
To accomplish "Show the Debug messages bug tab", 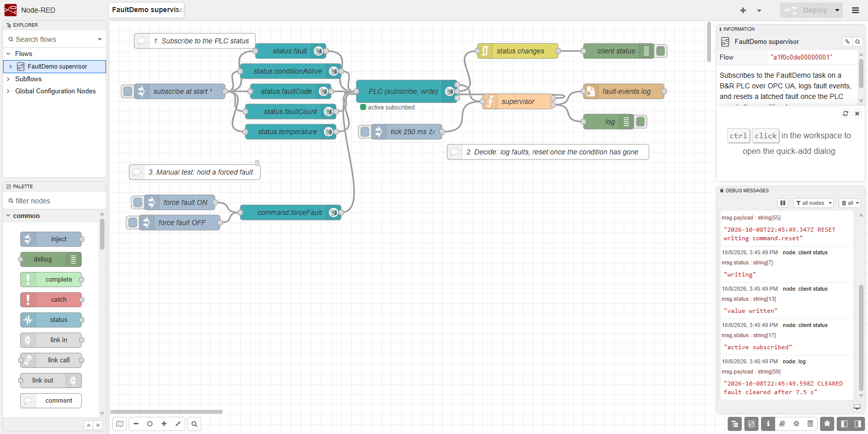I will point(827,424).
